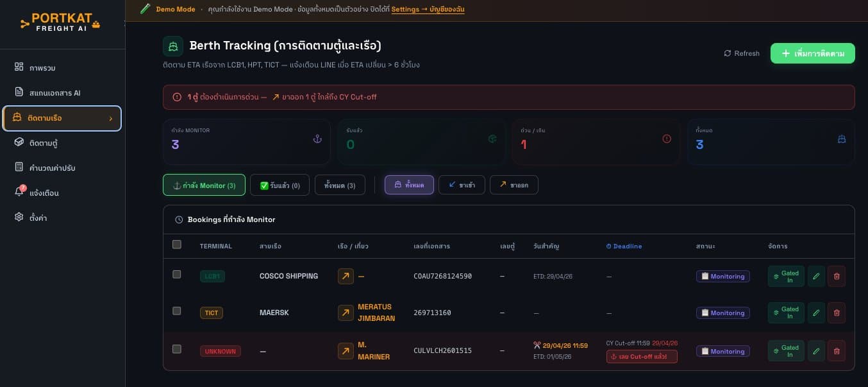Viewport: 868px width, 387px height.
Task: Edit the MAERSK booking with pencil icon
Action: (x=816, y=313)
